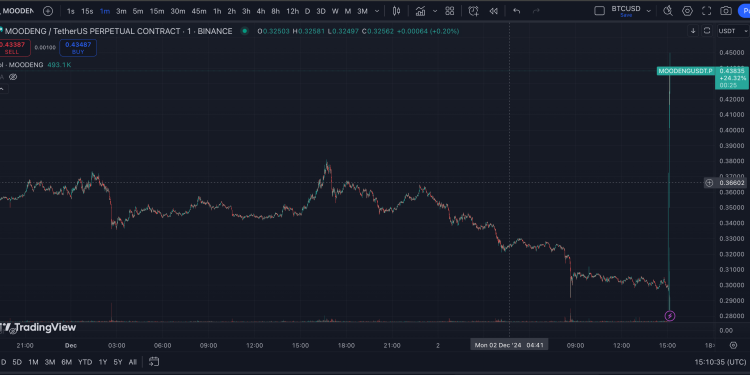The height and width of the screenshot is (375, 750).
Task: Enter fullscreen mode
Action: [x=706, y=11]
